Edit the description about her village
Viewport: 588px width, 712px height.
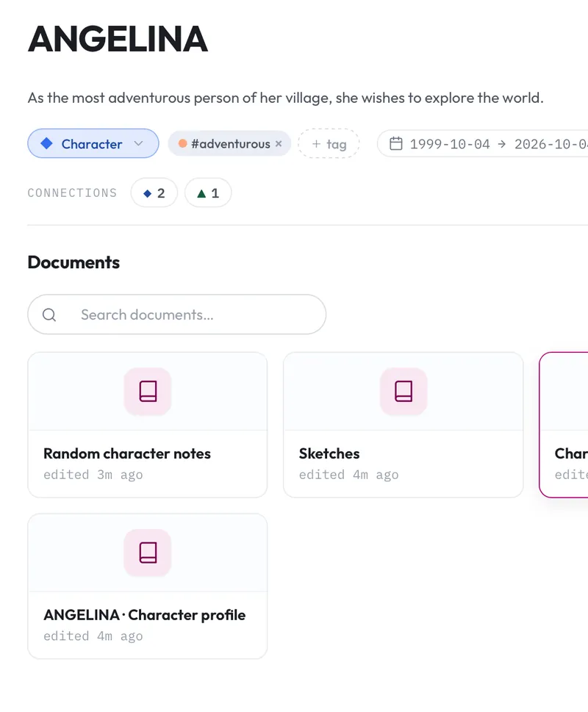286,98
